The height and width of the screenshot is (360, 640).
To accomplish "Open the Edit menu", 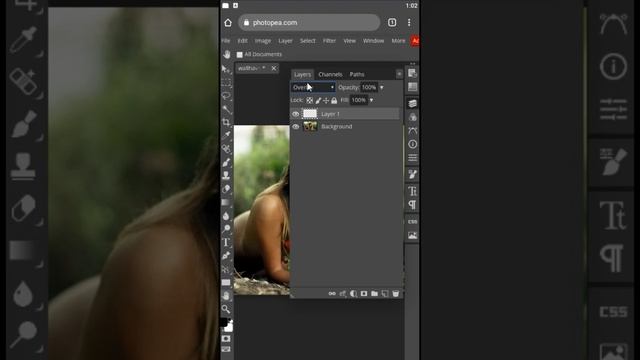I will (x=242, y=41).
